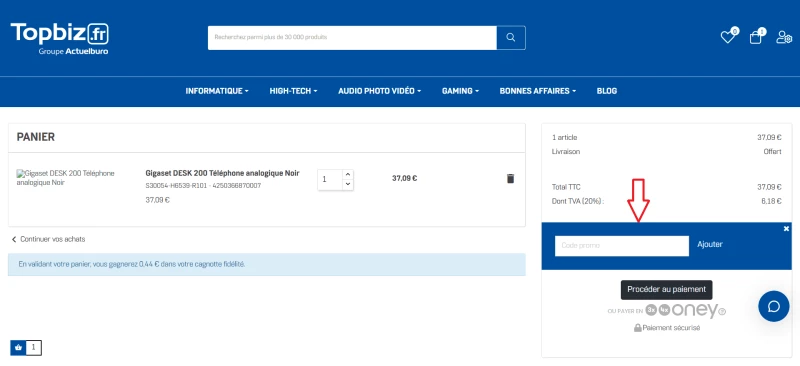
Task: Click the Oney help question mark
Action: click(x=722, y=311)
